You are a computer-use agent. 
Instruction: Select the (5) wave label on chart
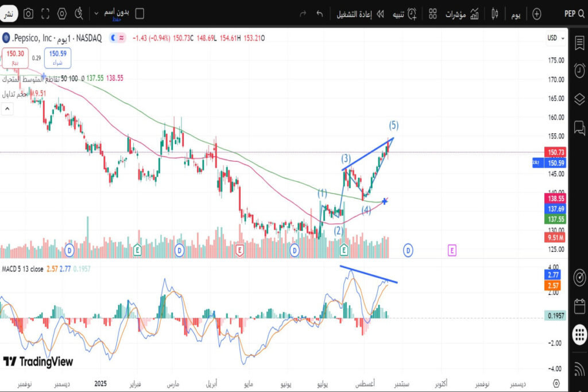click(393, 125)
